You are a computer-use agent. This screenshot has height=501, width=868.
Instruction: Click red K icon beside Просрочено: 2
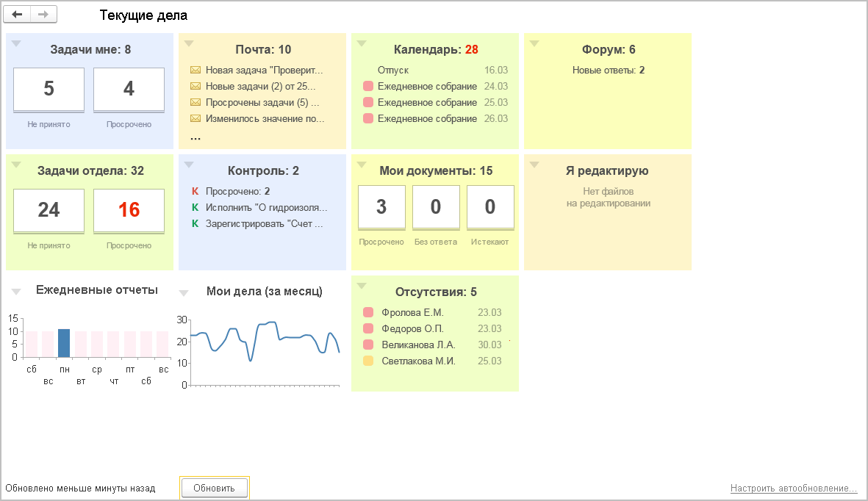(x=195, y=192)
